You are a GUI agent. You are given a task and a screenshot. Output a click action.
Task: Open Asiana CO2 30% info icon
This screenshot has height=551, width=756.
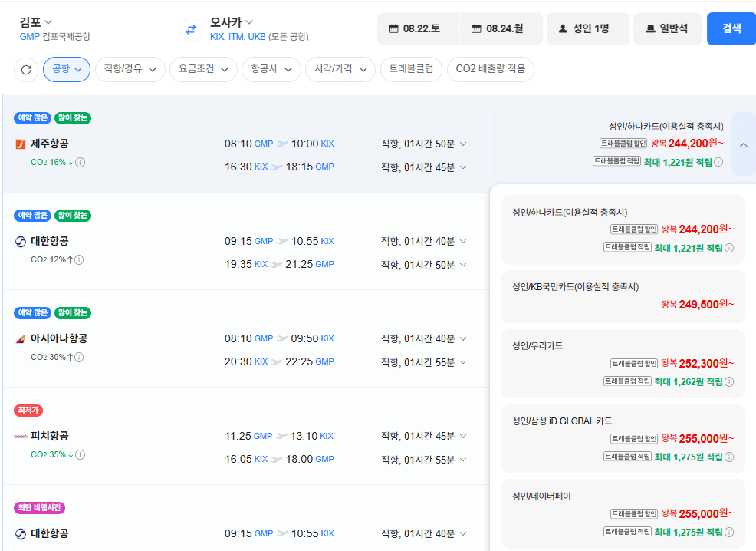click(x=79, y=357)
